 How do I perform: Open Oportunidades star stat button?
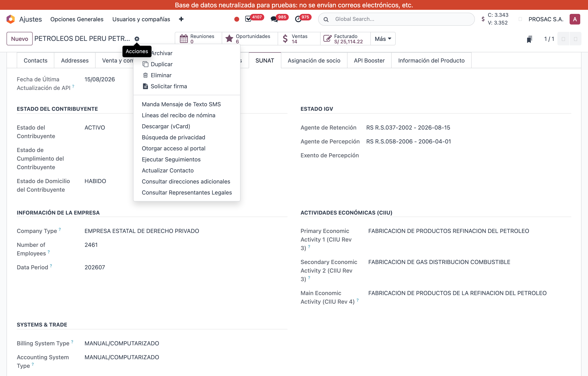click(249, 39)
